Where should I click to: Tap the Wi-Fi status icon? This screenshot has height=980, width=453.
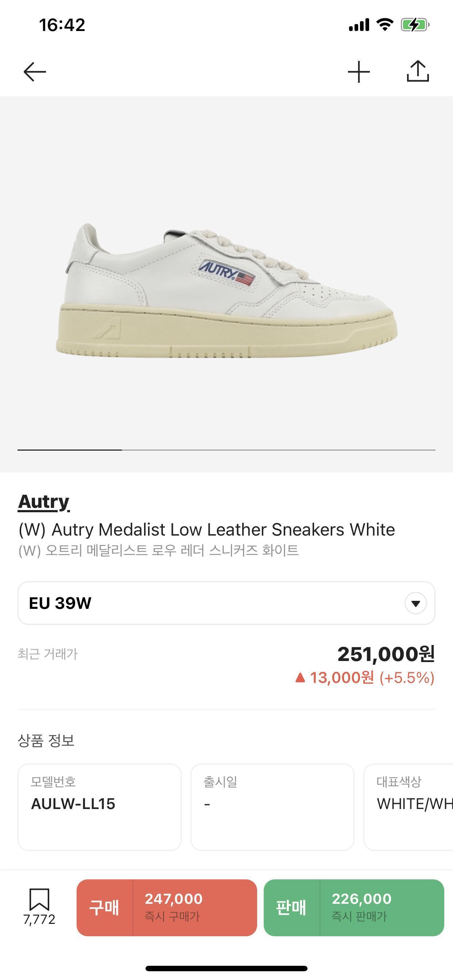[384, 25]
